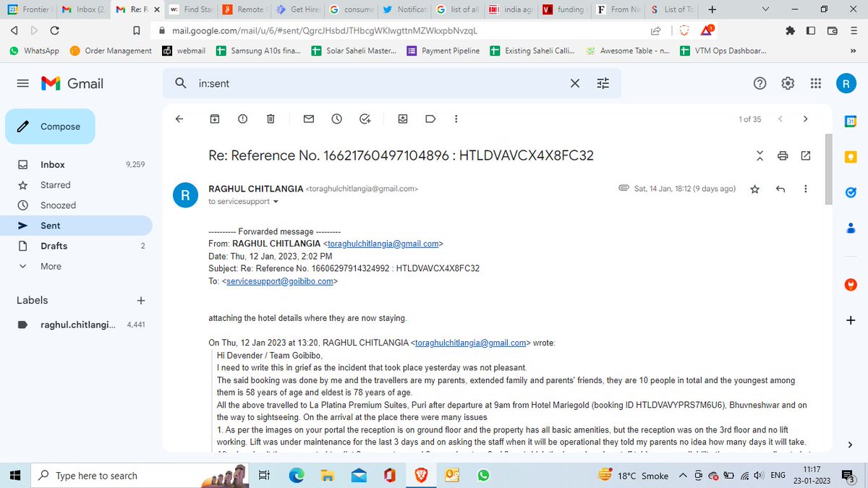Create a new label with plus icon
Viewport: 868px width, 488px height.
pyautogui.click(x=141, y=300)
